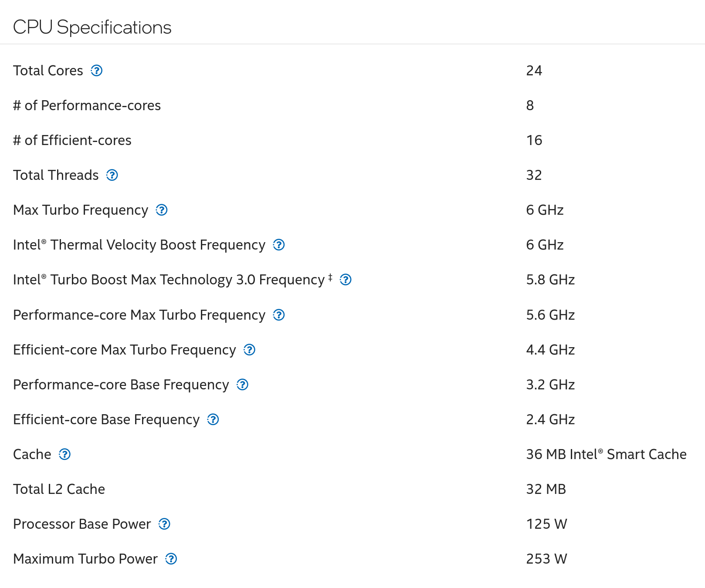The height and width of the screenshot is (588, 705).
Task: Click the CPU Specifications heading
Action: pos(92,27)
